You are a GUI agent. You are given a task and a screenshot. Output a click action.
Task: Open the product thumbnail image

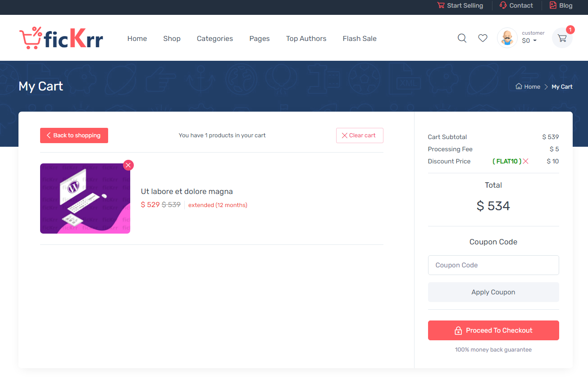(x=85, y=199)
